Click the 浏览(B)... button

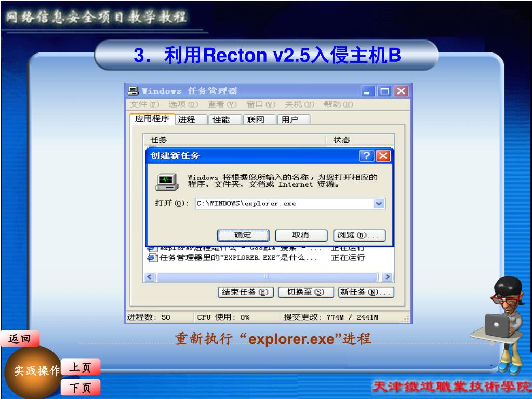(x=360, y=235)
